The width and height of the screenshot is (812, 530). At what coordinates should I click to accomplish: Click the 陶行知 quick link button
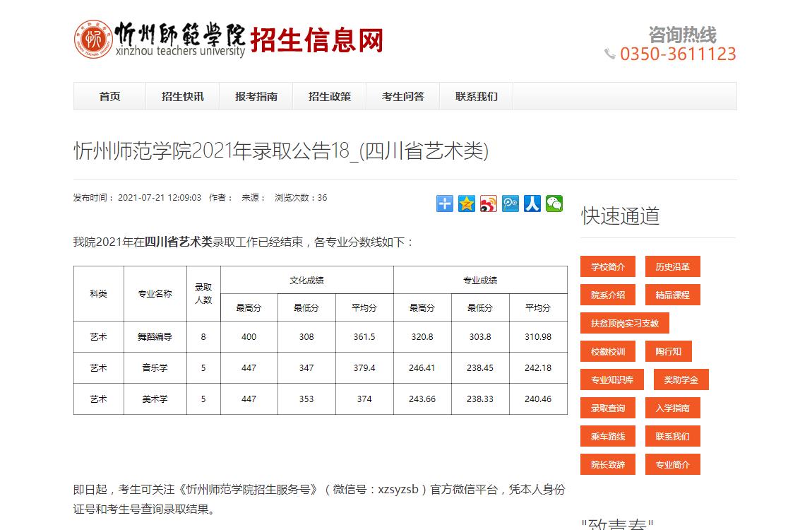coord(669,351)
